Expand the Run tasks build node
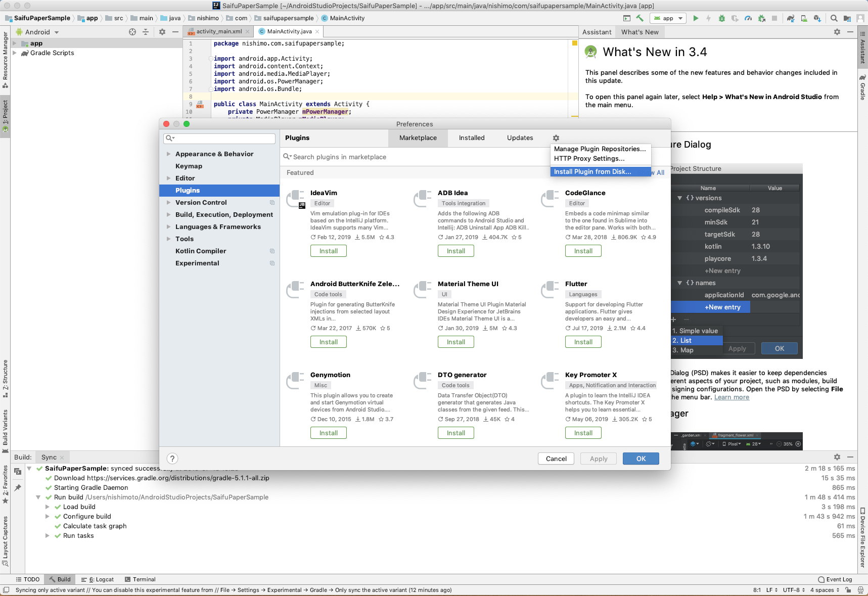868x596 pixels. 48,535
